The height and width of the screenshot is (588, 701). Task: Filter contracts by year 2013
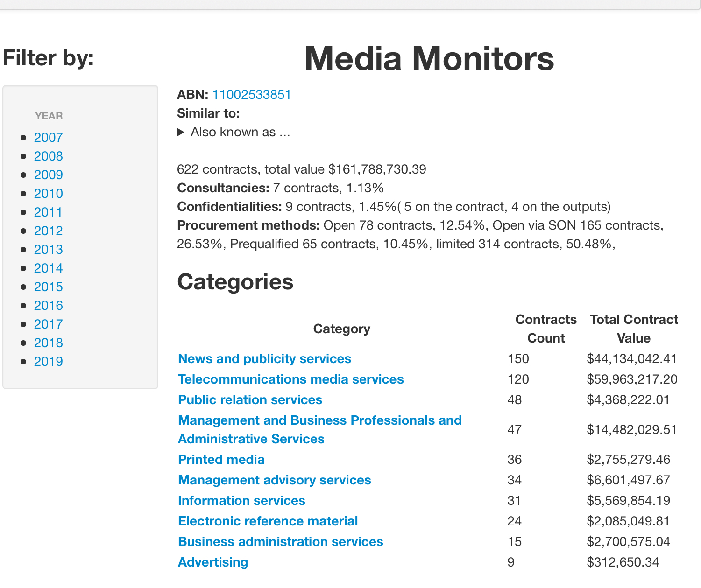click(x=48, y=250)
